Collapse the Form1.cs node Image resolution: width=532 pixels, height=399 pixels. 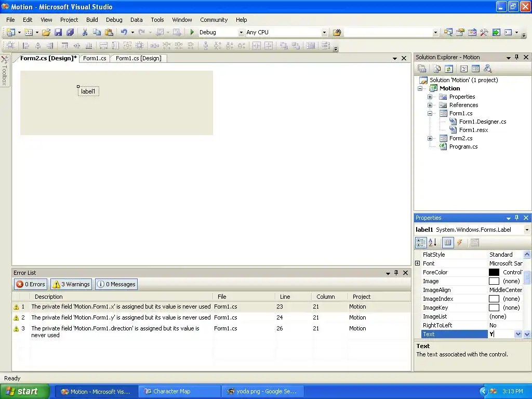coord(430,113)
